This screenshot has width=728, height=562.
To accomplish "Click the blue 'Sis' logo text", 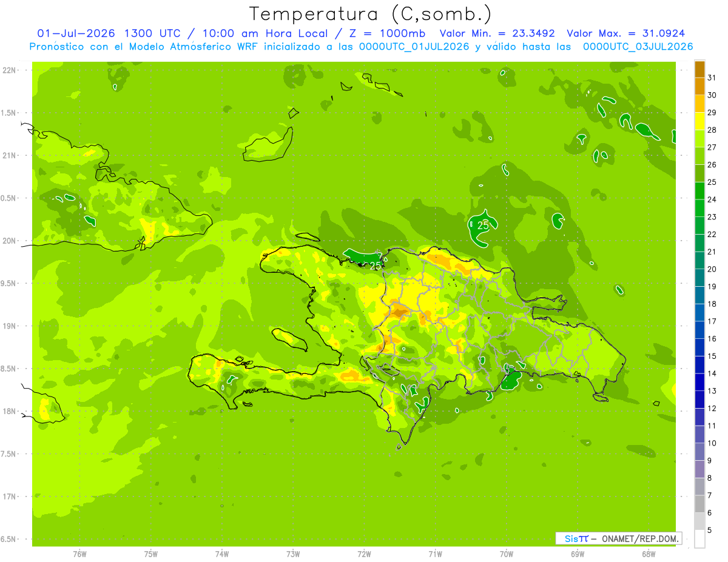I will pyautogui.click(x=571, y=538).
